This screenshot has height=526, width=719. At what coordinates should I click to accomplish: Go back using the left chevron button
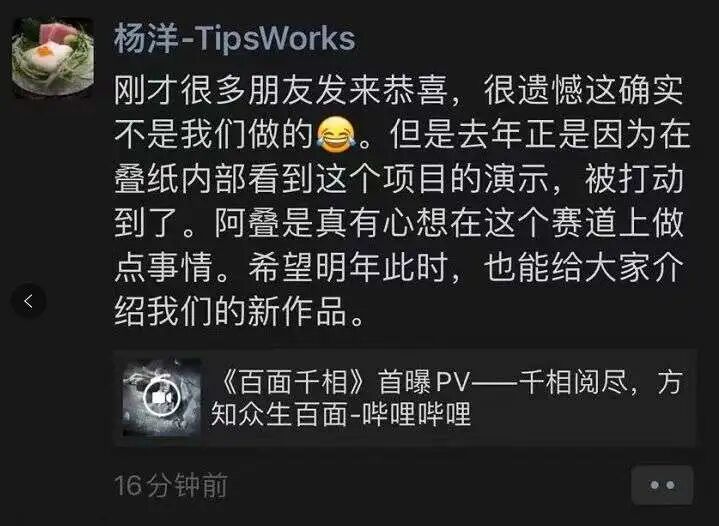(x=28, y=301)
